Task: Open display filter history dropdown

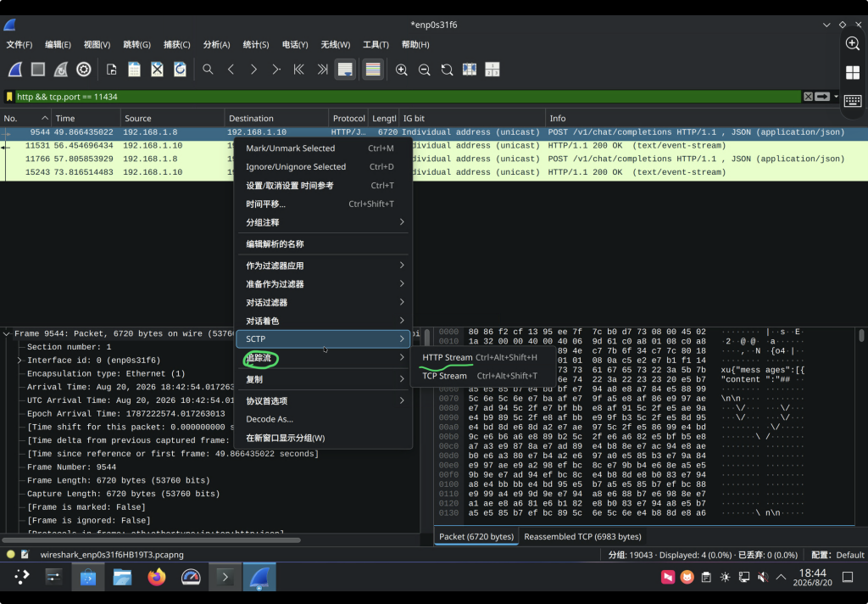Action: 836,97
